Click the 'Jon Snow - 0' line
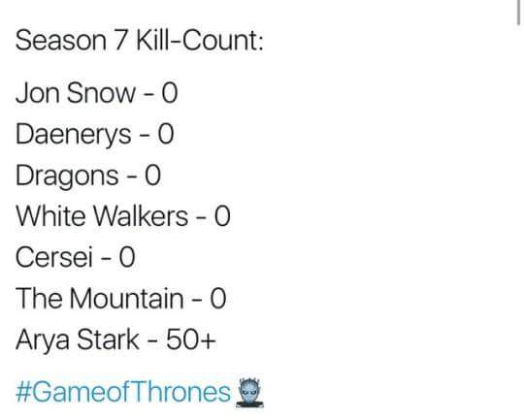The height and width of the screenshot is (420, 524). tap(97, 92)
